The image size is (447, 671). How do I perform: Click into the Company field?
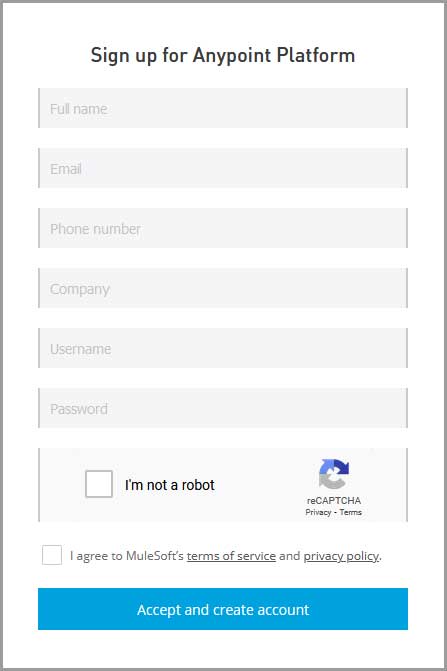(223, 288)
